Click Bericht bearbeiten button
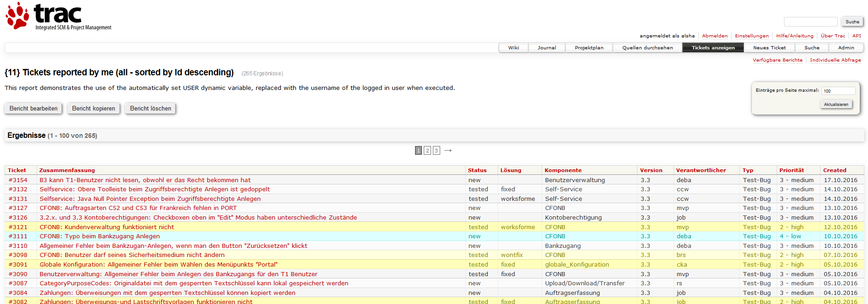Screen dimensions: 868x304 pos(34,109)
